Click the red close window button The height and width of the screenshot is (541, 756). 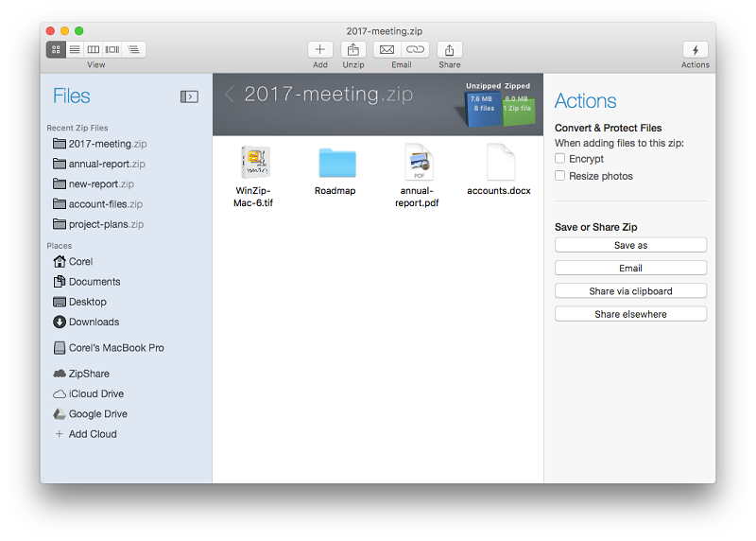50,31
